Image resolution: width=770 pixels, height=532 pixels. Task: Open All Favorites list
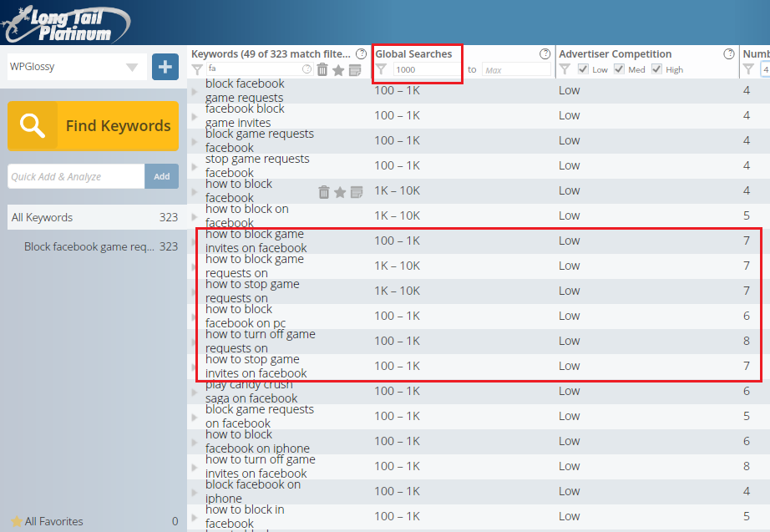(x=94, y=521)
